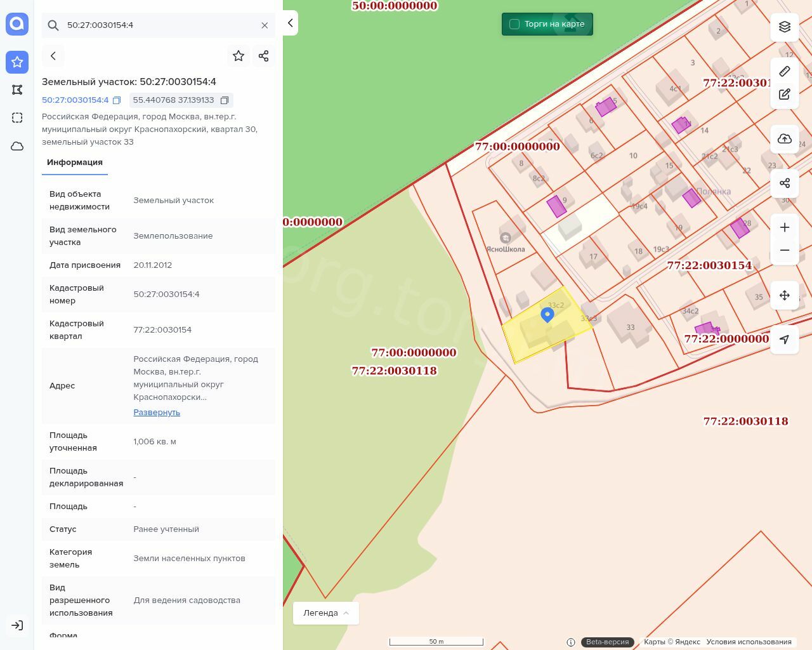Screen dimensions: 812x650
Task: Select rectangular area selection tool in sidebar
Action: point(17,118)
